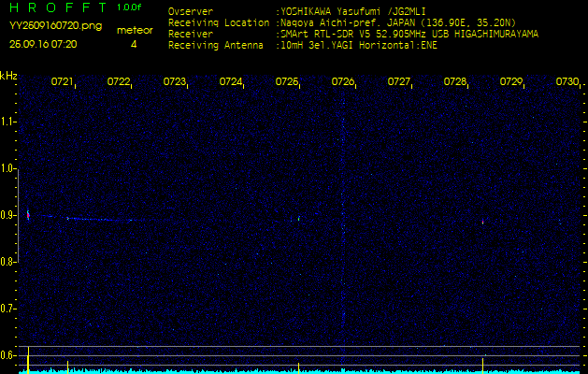Select observer name YOSHIKAWA Yasufumi /JG2MLI

pos(352,11)
